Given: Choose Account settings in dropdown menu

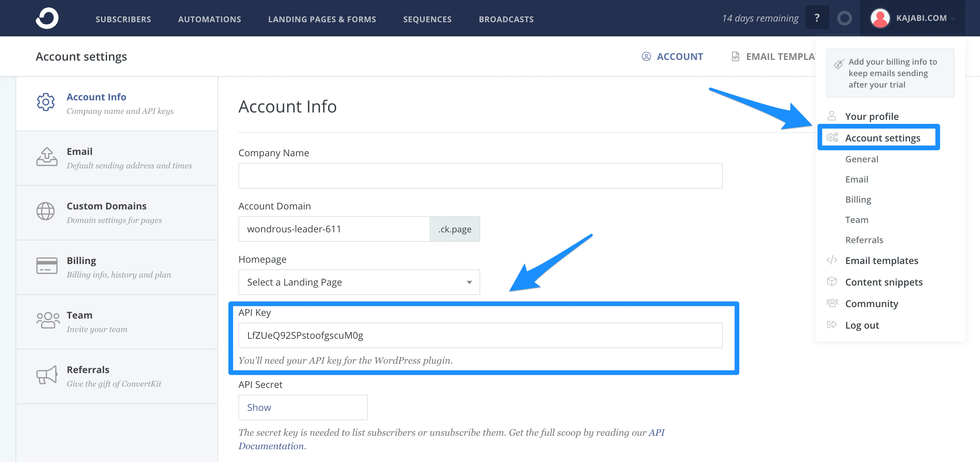Looking at the screenshot, I should tap(883, 138).
